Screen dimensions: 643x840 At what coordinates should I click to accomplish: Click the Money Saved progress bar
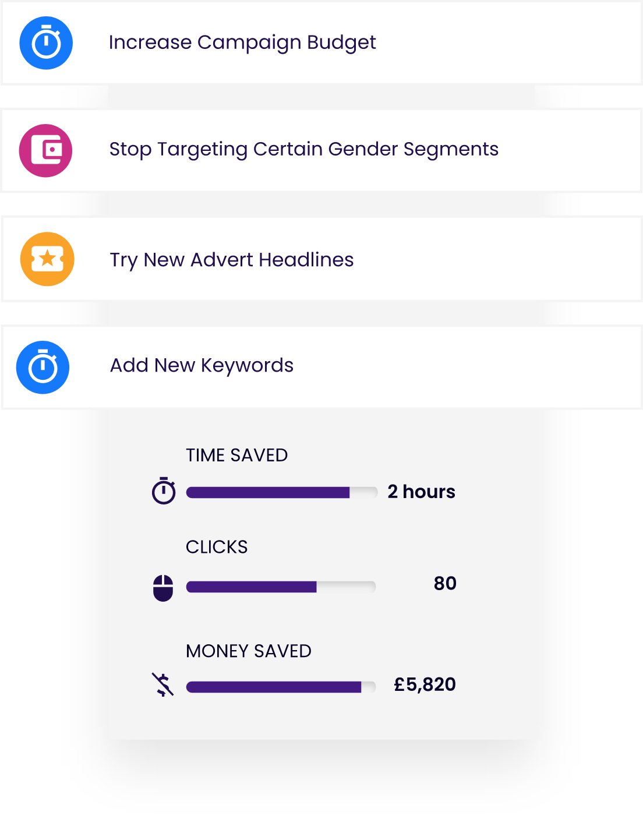280,686
